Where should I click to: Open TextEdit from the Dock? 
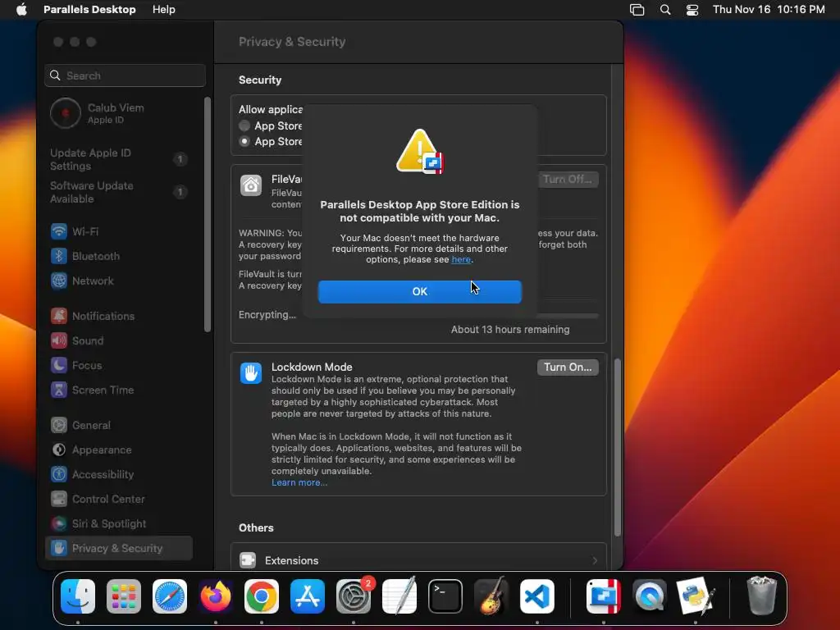pos(399,596)
